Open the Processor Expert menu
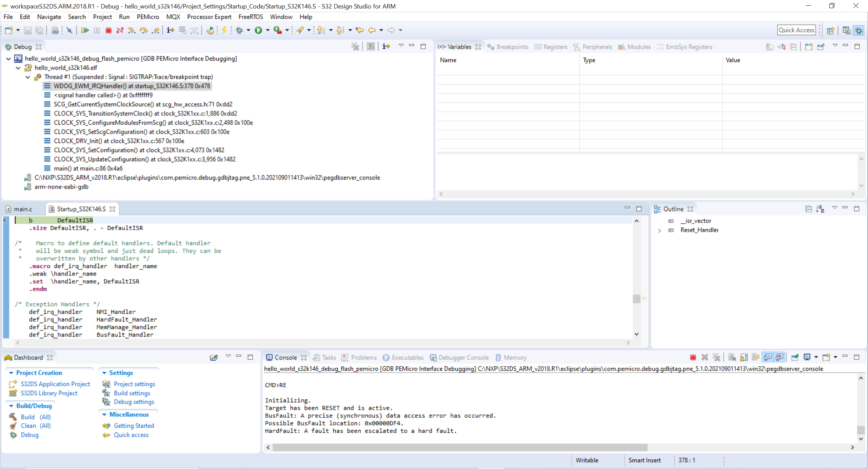 click(209, 17)
